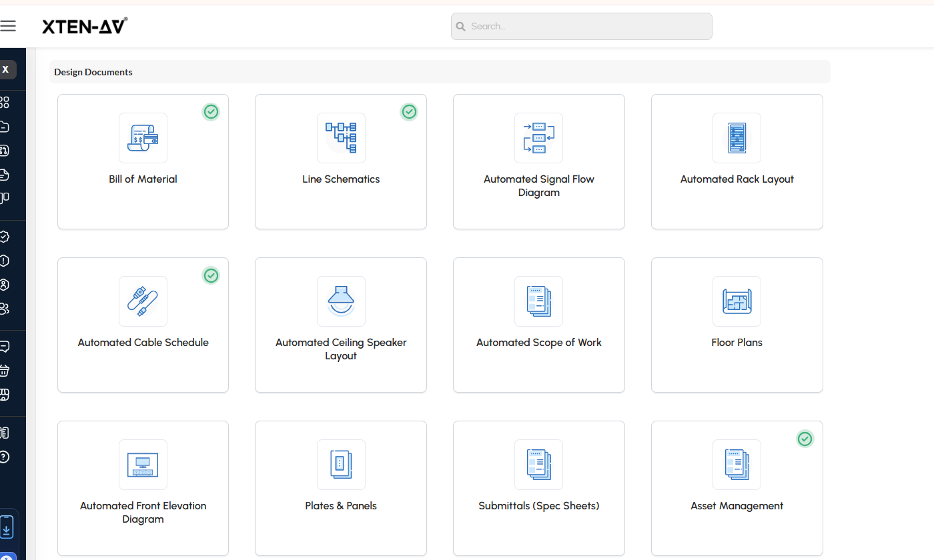The width and height of the screenshot is (934, 560).
Task: Open the hamburger menu
Action: 8,26
